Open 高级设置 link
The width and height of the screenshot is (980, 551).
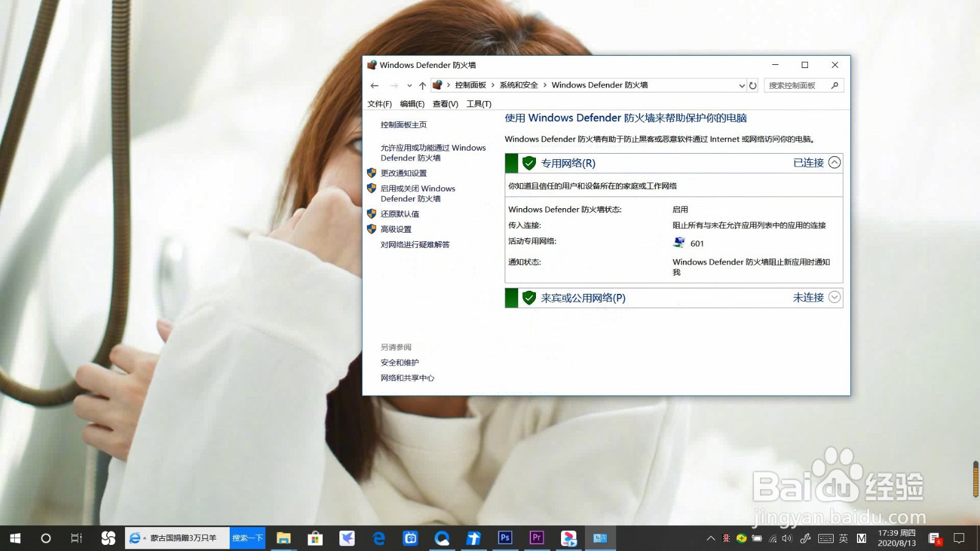coord(396,230)
